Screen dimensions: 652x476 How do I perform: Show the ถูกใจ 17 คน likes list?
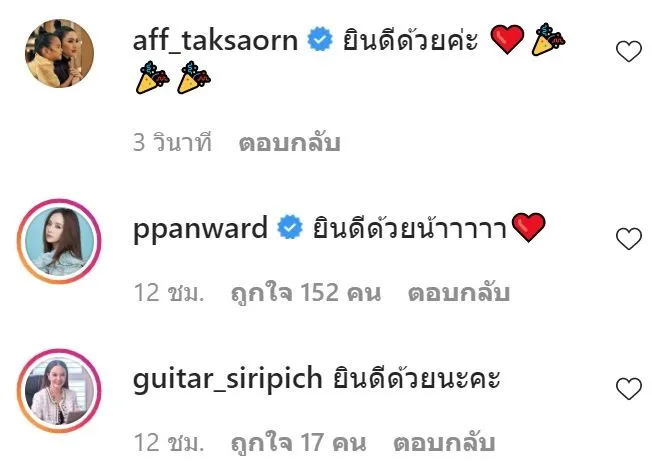tap(299, 443)
